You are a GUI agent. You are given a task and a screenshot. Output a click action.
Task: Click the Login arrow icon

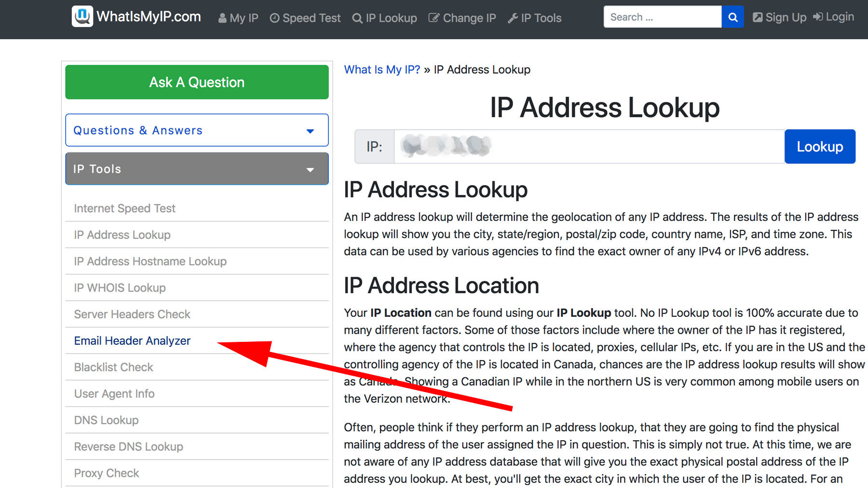pos(818,17)
